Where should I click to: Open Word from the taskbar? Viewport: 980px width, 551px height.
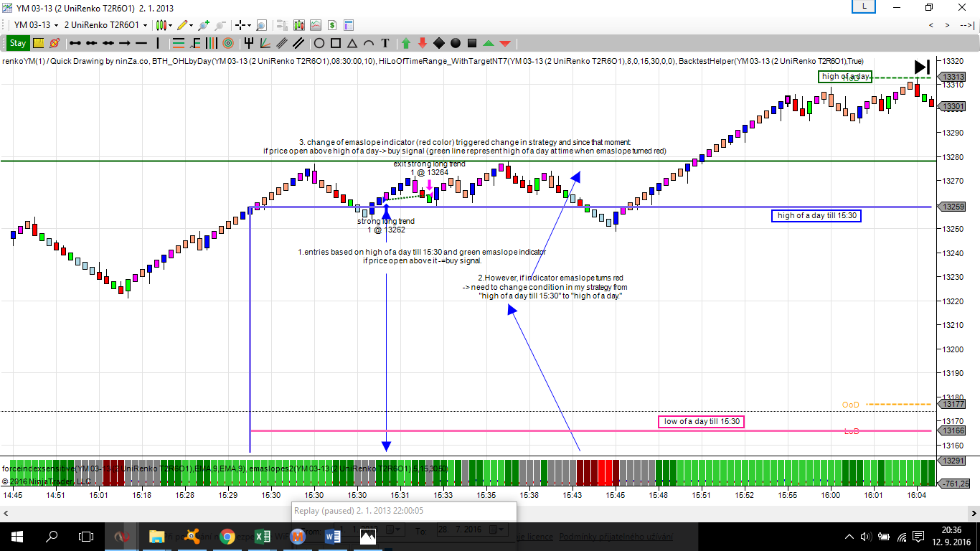[x=333, y=536]
